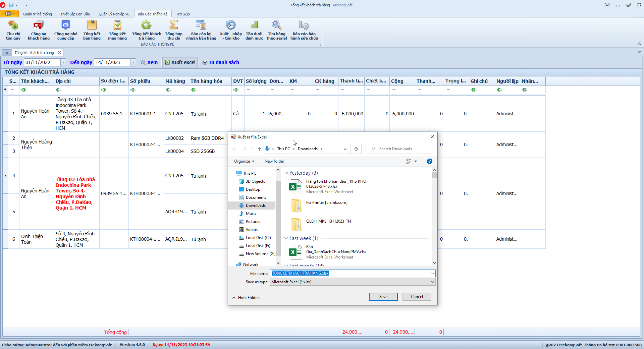Expand the Từ ngày date picker
Viewport: 644px width, 349px height.
point(63,62)
